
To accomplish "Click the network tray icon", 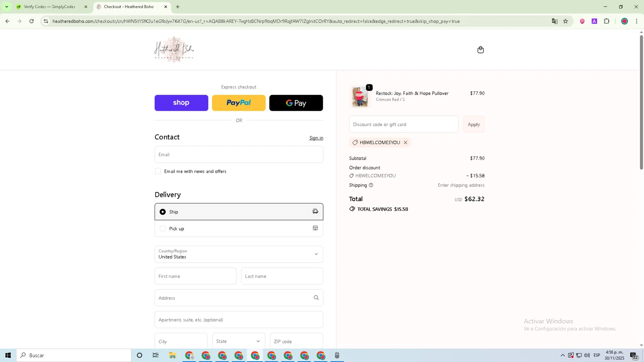I will click(579, 355).
